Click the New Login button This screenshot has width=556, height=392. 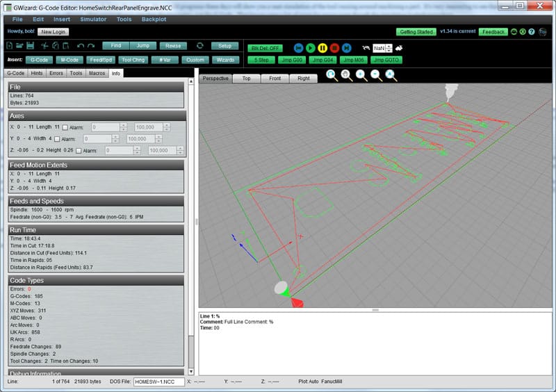pos(54,31)
